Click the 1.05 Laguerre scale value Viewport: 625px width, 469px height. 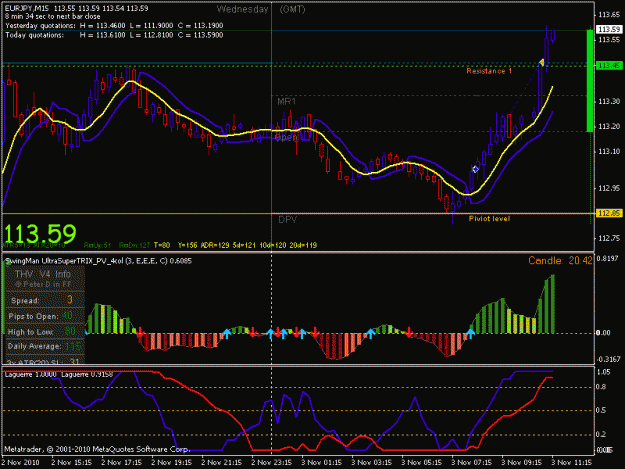[604, 372]
